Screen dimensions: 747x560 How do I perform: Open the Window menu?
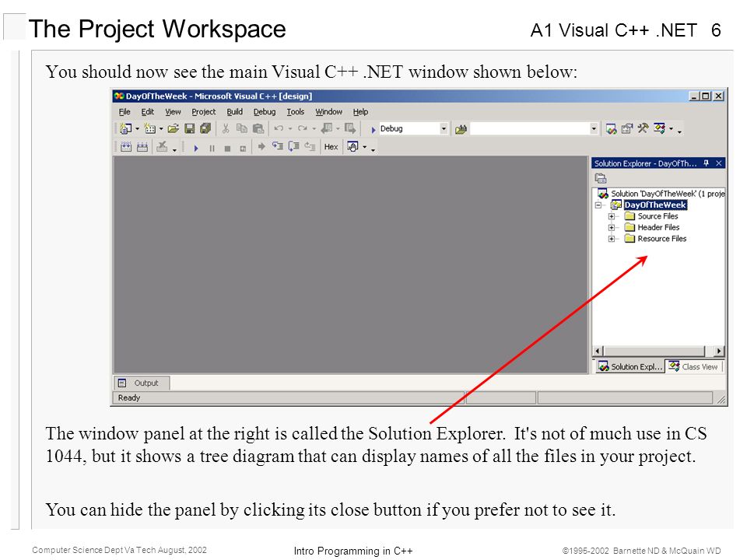click(328, 112)
